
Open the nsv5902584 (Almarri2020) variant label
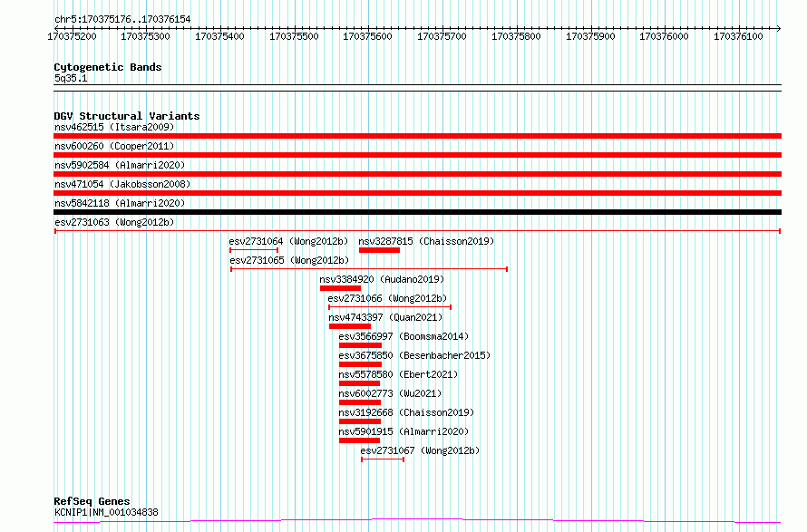tap(120, 165)
